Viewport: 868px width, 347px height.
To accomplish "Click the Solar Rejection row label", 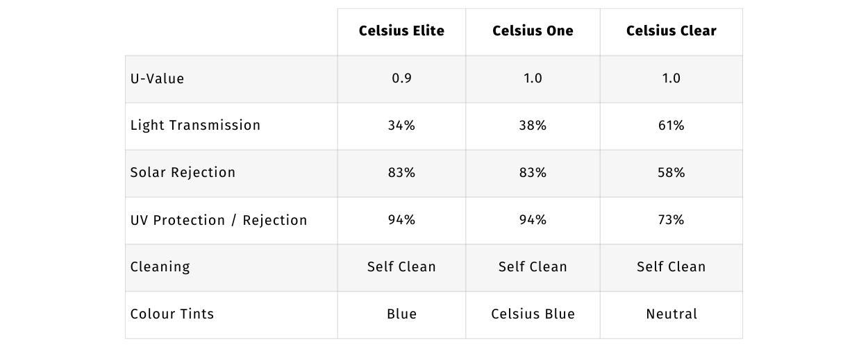I will click(x=183, y=173).
